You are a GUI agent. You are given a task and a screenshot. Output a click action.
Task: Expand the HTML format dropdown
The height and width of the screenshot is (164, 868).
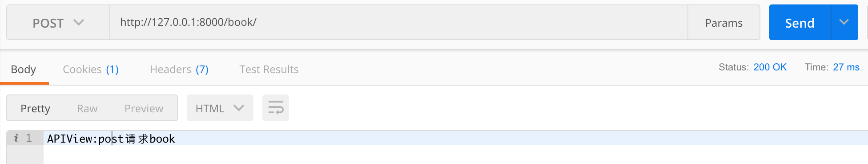(x=220, y=108)
